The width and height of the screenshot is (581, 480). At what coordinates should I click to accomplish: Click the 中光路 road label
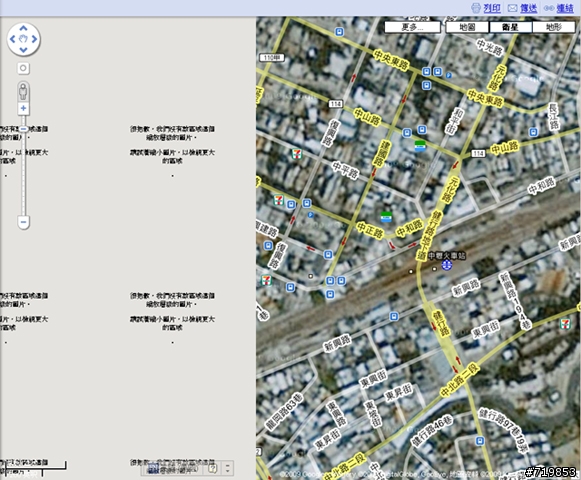[x=490, y=48]
